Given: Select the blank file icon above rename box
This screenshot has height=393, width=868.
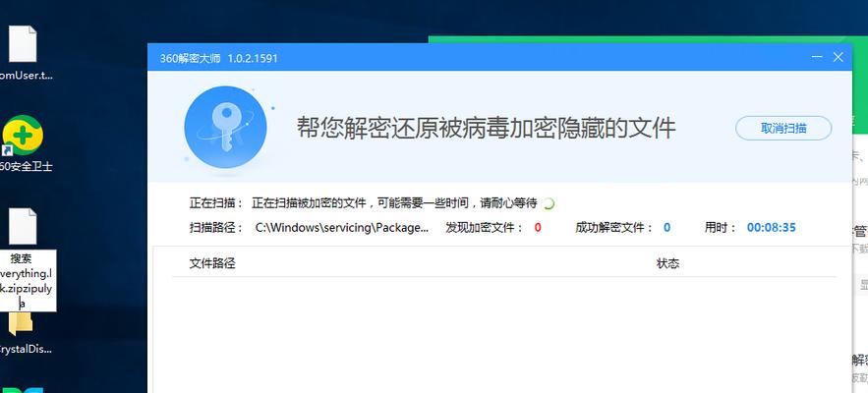Looking at the screenshot, I should pyautogui.click(x=23, y=226).
